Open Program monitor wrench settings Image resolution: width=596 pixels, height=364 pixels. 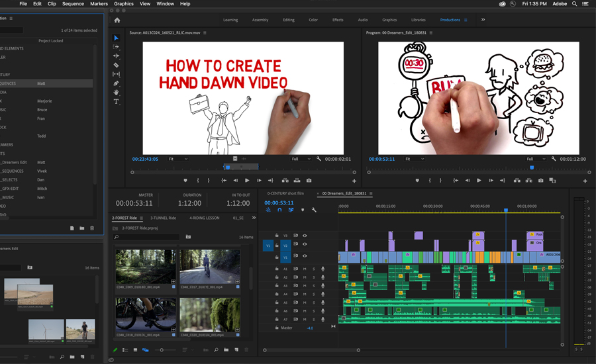pyautogui.click(x=554, y=159)
